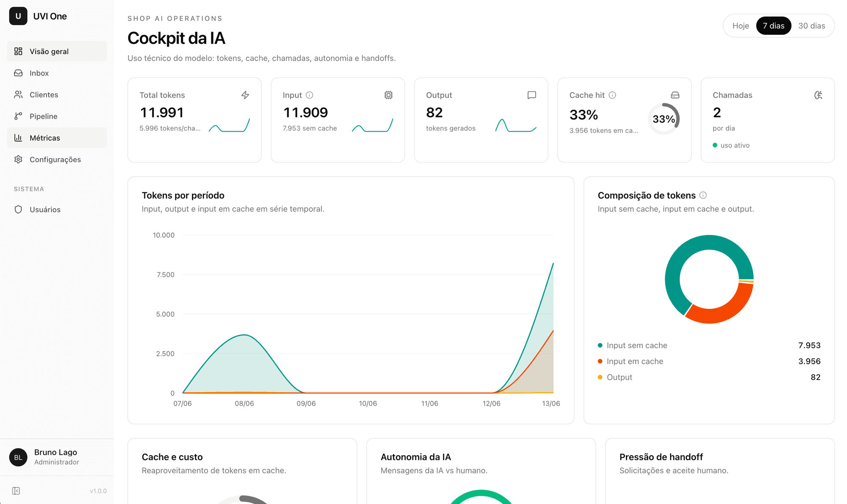Collapse sidebar using panel toggle icon
Screen dimensions: 847x504
16,490
